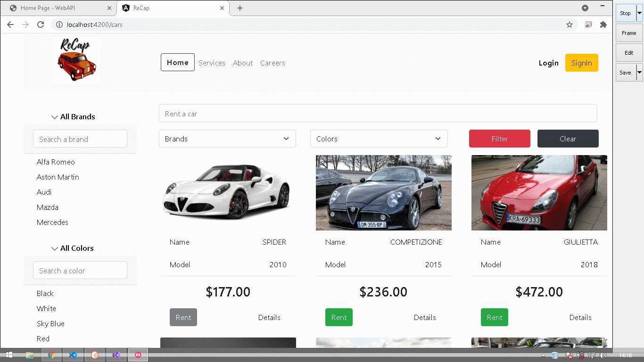This screenshot has height=362, width=644.
Task: Click the Edit recorder button
Action: point(629,53)
